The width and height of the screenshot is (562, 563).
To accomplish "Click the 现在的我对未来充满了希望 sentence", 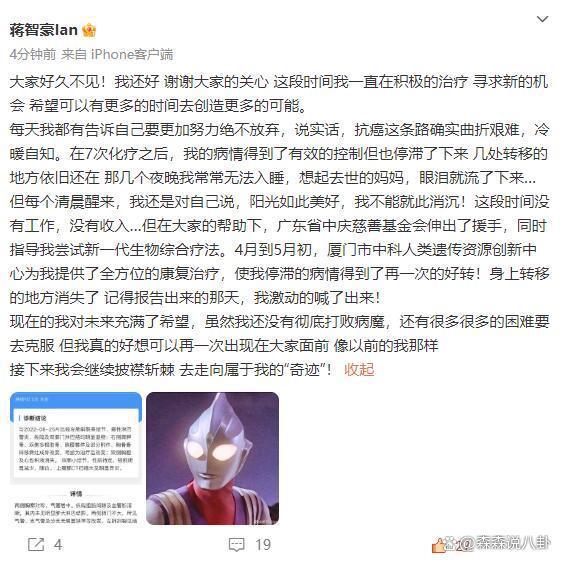I will (x=99, y=321).
